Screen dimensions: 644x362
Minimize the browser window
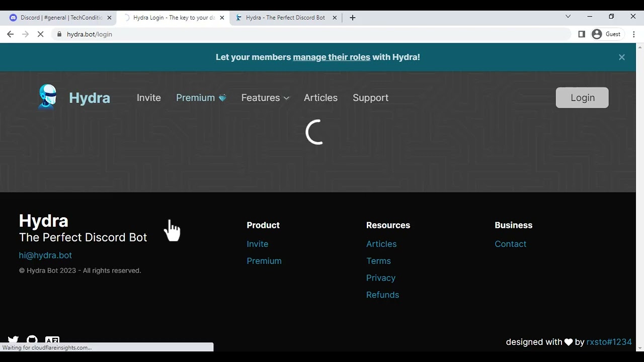[590, 17]
